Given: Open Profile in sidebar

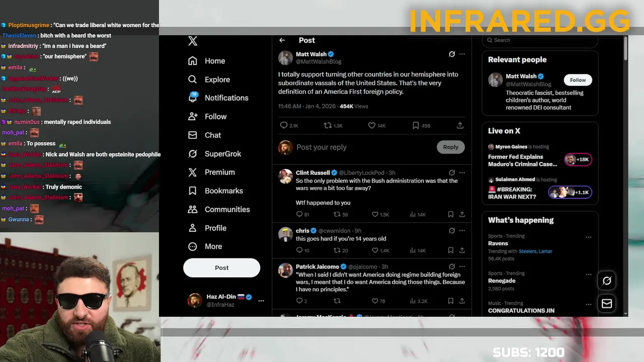Looking at the screenshot, I should [207, 228].
